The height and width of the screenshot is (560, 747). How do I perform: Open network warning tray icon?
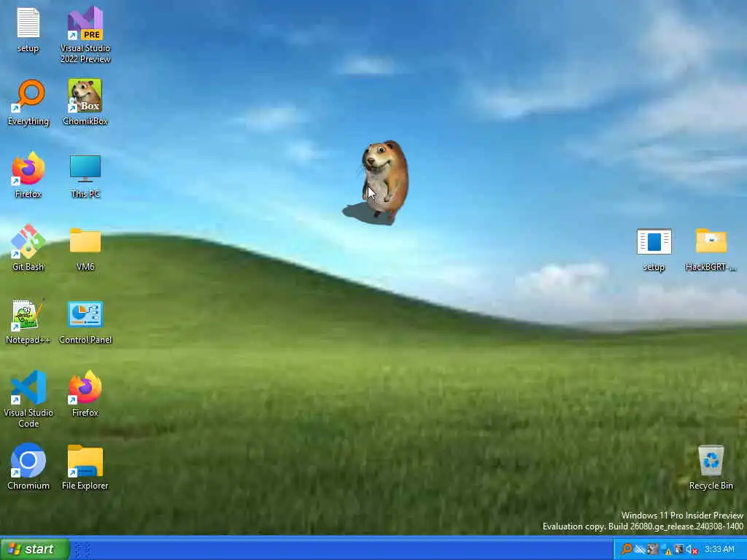click(x=665, y=550)
